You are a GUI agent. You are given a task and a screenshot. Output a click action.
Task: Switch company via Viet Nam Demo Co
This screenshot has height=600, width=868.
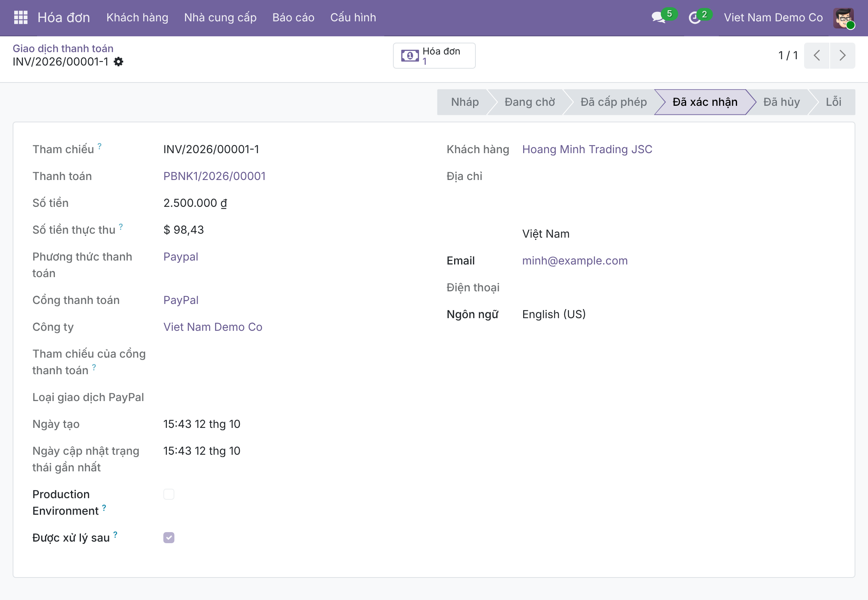(773, 17)
